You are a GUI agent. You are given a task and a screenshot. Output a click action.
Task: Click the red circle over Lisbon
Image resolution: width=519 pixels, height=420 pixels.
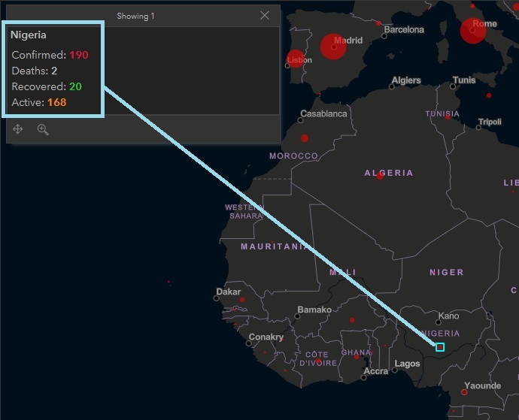(x=296, y=59)
